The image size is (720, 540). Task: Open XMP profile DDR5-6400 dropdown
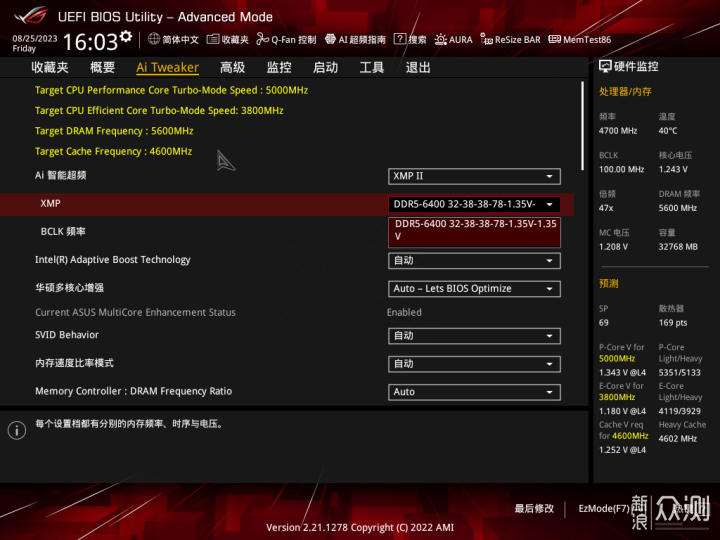(474, 204)
